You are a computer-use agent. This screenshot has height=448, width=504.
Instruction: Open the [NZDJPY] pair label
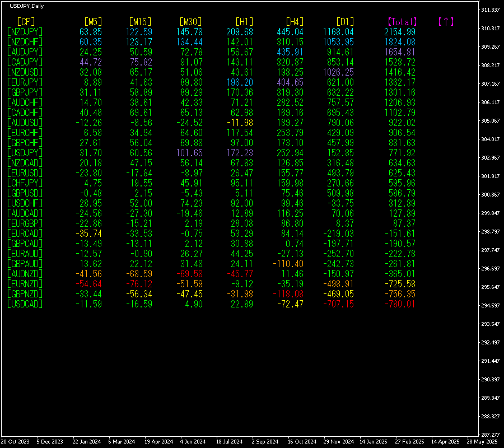(25, 32)
